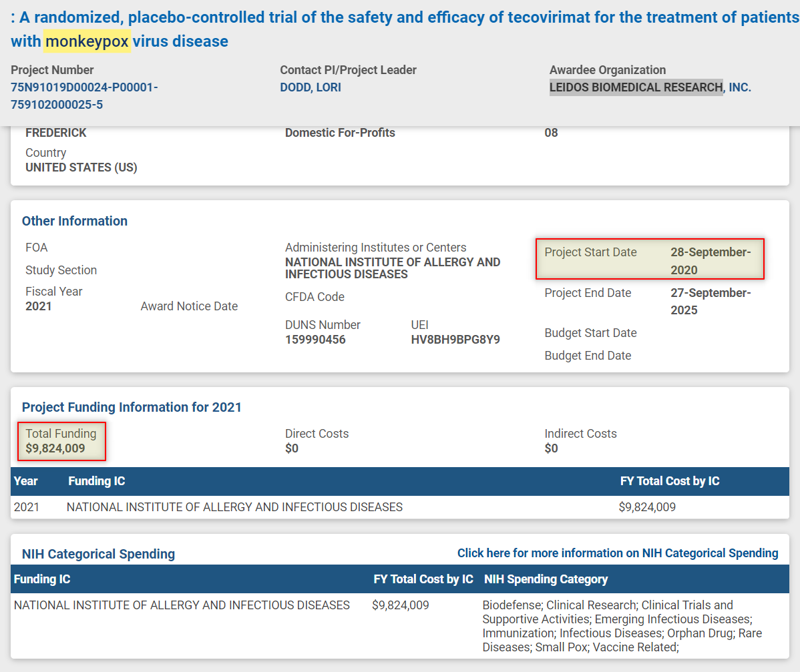The width and height of the screenshot is (800, 672).
Task: Click the Year column header
Action: click(x=26, y=481)
